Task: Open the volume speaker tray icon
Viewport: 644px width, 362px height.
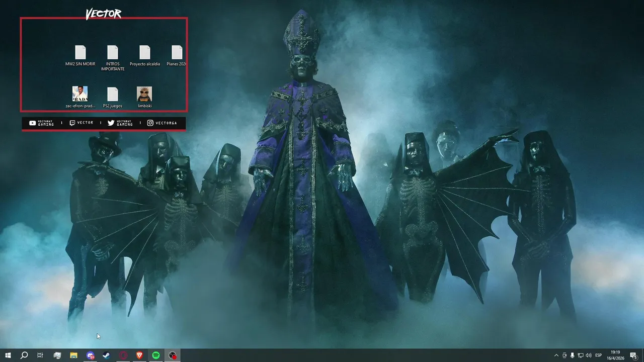Action: pyautogui.click(x=589, y=355)
